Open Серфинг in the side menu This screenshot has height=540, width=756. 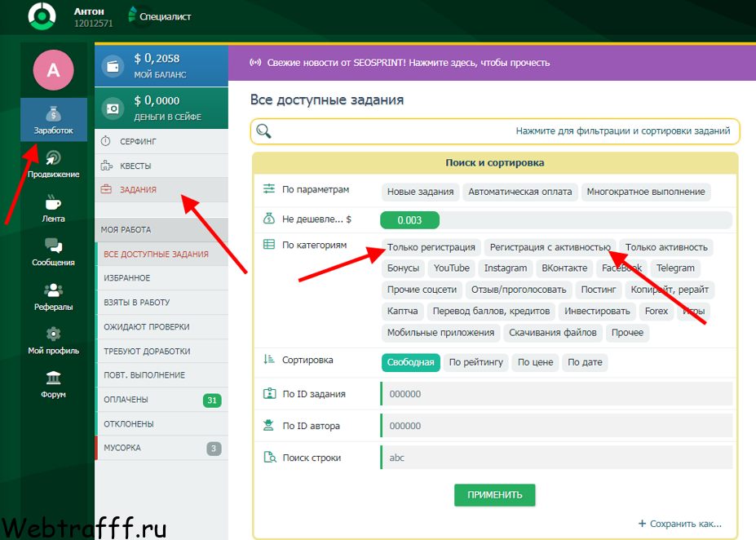tap(161, 141)
